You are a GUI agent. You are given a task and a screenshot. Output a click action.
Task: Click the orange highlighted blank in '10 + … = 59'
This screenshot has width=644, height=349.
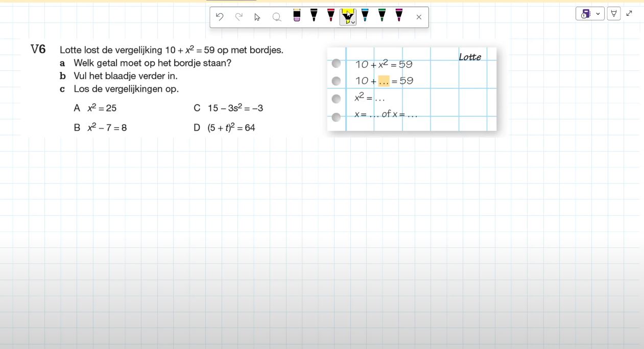384,81
